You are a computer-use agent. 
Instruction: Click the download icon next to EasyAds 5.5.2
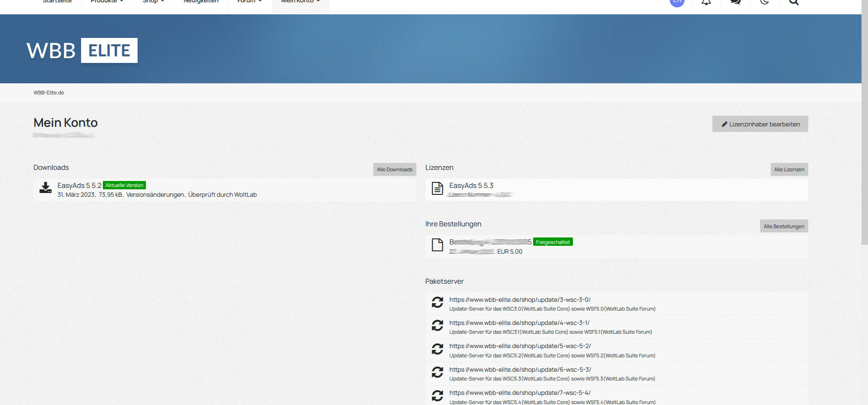(x=45, y=188)
